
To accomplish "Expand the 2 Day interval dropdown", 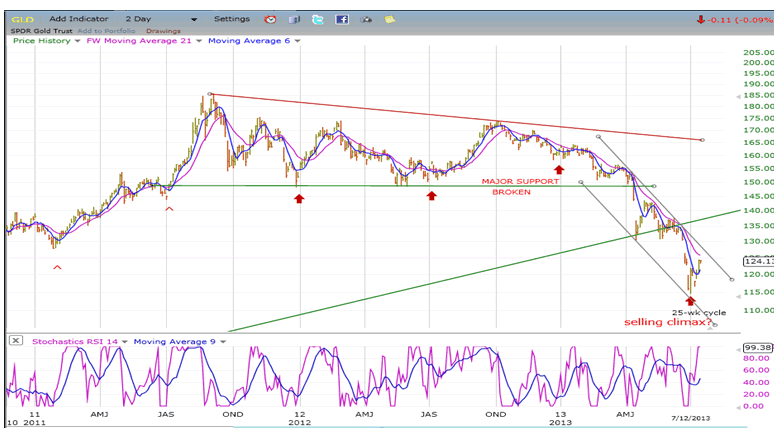I will [196, 18].
